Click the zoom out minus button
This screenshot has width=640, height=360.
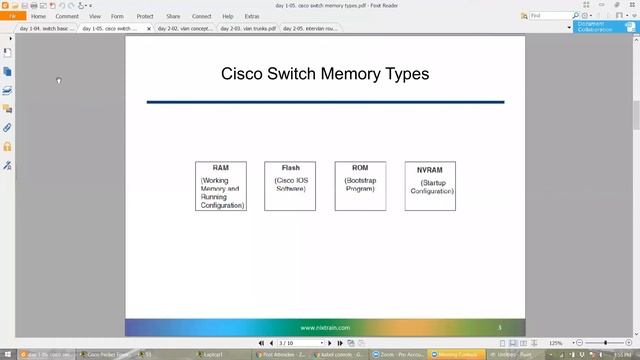[x=579, y=343]
